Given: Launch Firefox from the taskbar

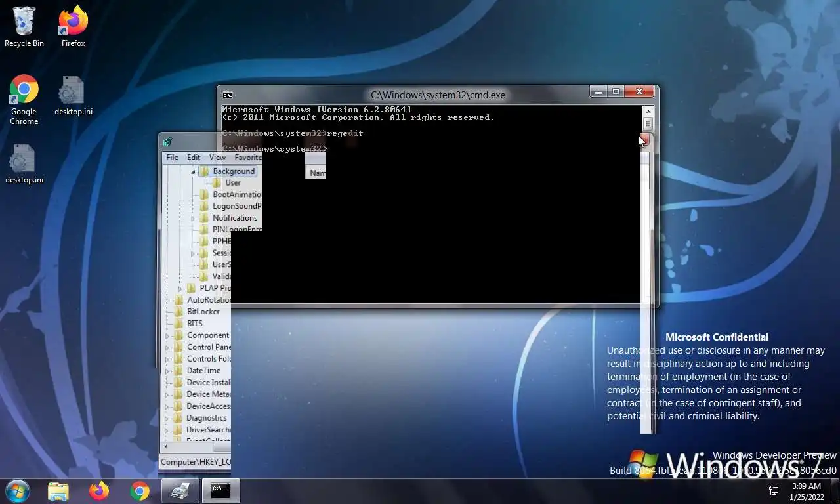Looking at the screenshot, I should tap(99, 491).
